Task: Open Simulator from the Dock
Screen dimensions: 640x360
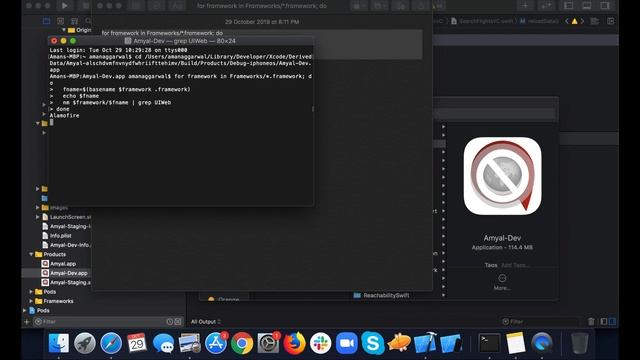Action: pyautogui.click(x=451, y=343)
